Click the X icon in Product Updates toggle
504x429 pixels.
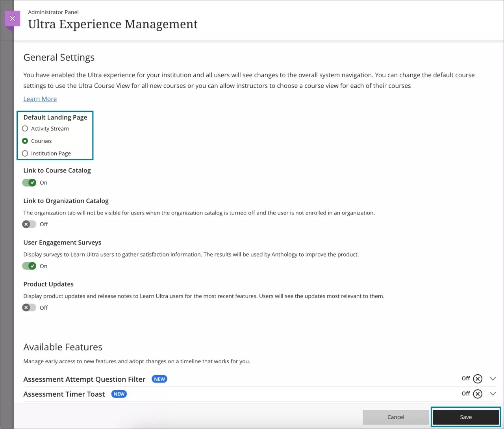click(27, 307)
